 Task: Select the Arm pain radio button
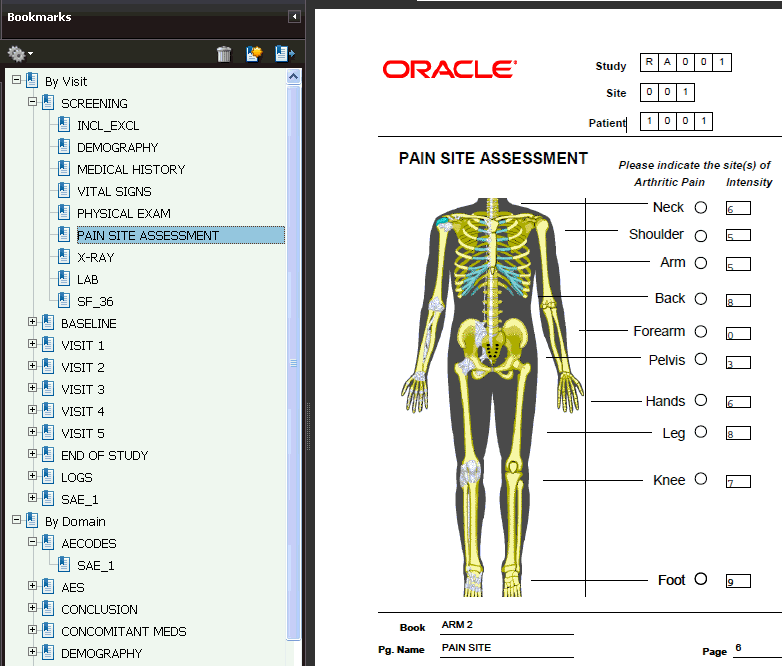tap(701, 263)
